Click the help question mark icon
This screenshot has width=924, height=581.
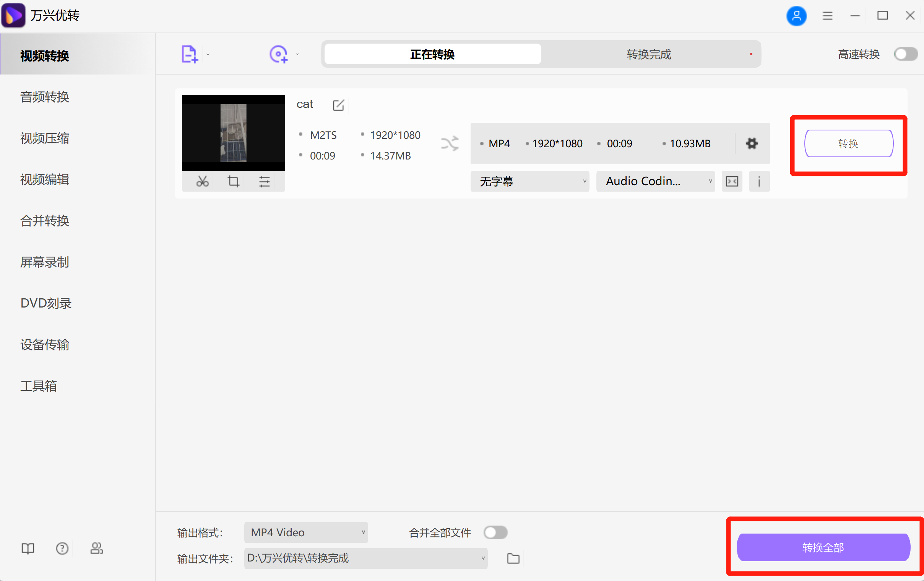coord(62,548)
